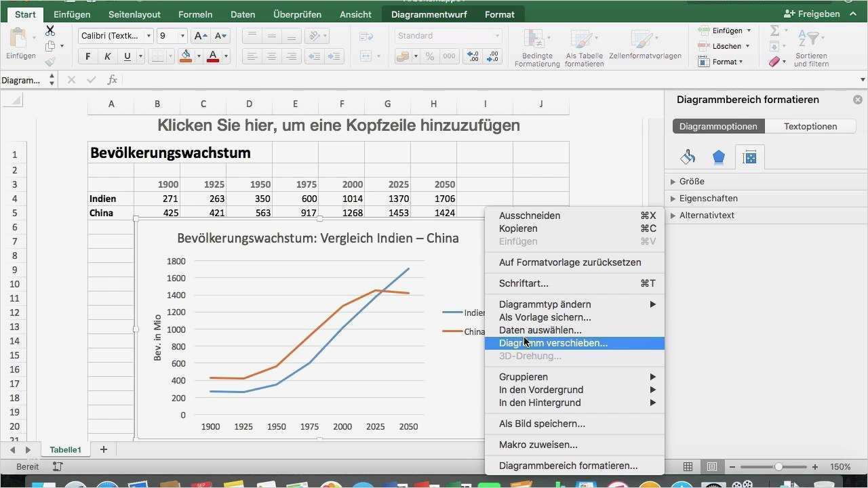The height and width of the screenshot is (488, 868).
Task: Click the fill color bucket icon
Action: point(186,56)
